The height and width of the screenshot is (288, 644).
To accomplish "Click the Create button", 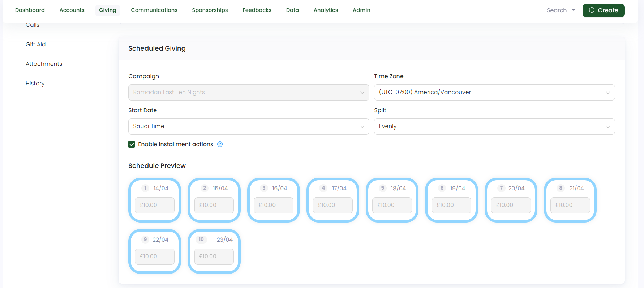I will pos(604,10).
